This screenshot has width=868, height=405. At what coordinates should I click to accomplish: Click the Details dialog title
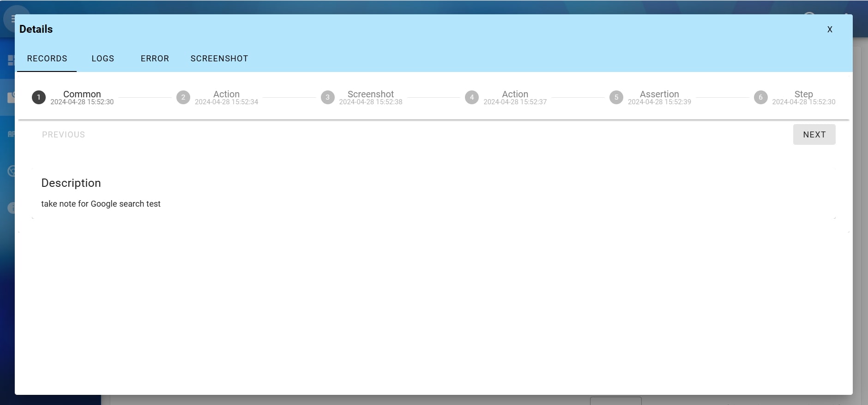click(x=36, y=29)
